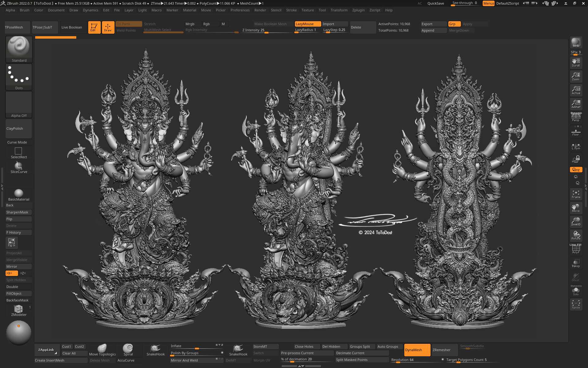The width and height of the screenshot is (588, 368).
Task: Open the Zplugin menu
Action: (x=358, y=10)
